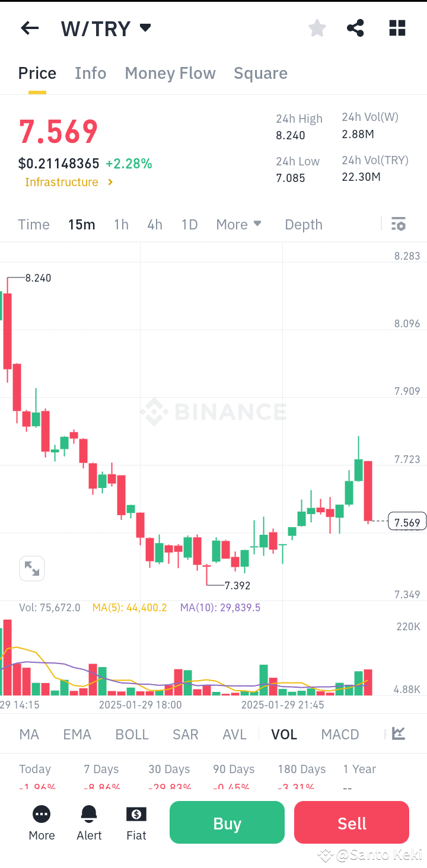This screenshot has height=868, width=427.
Task: Switch to the Money Flow tab
Action: [x=170, y=72]
